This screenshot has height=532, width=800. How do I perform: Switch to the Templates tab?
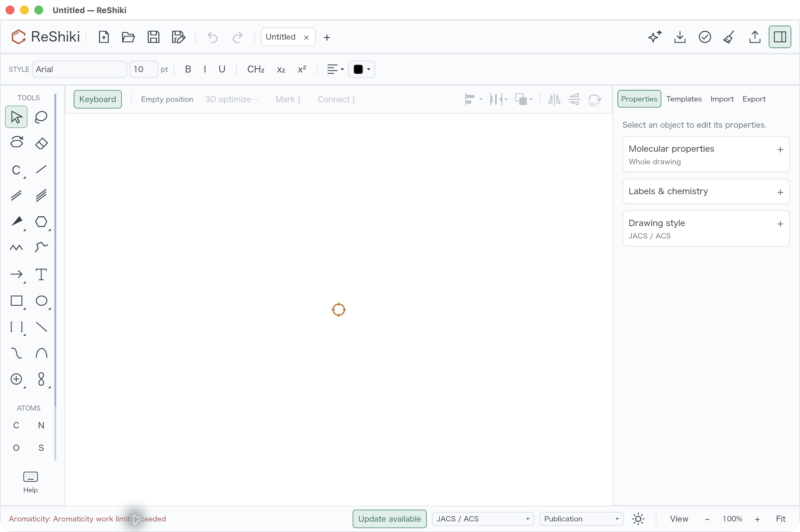click(x=683, y=99)
